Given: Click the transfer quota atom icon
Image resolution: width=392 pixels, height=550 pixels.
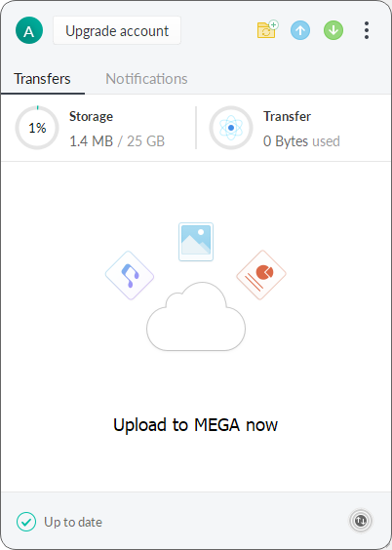Looking at the screenshot, I should pos(231,128).
